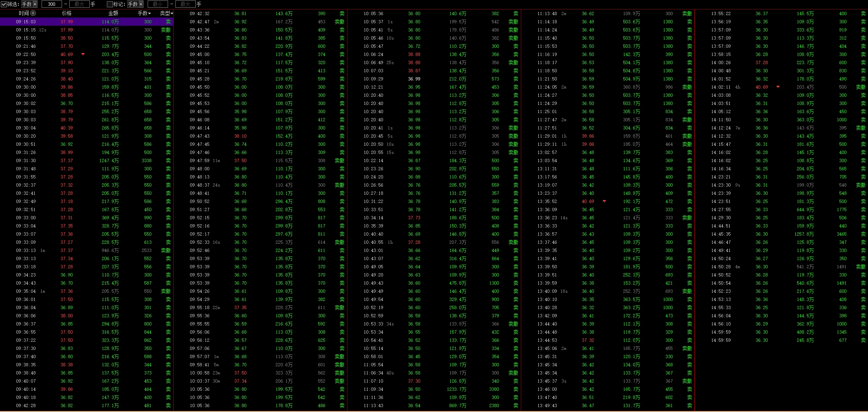Viewport: 868px width, 412px height.
Task: Pause the time column updates
Action: [33, 13]
